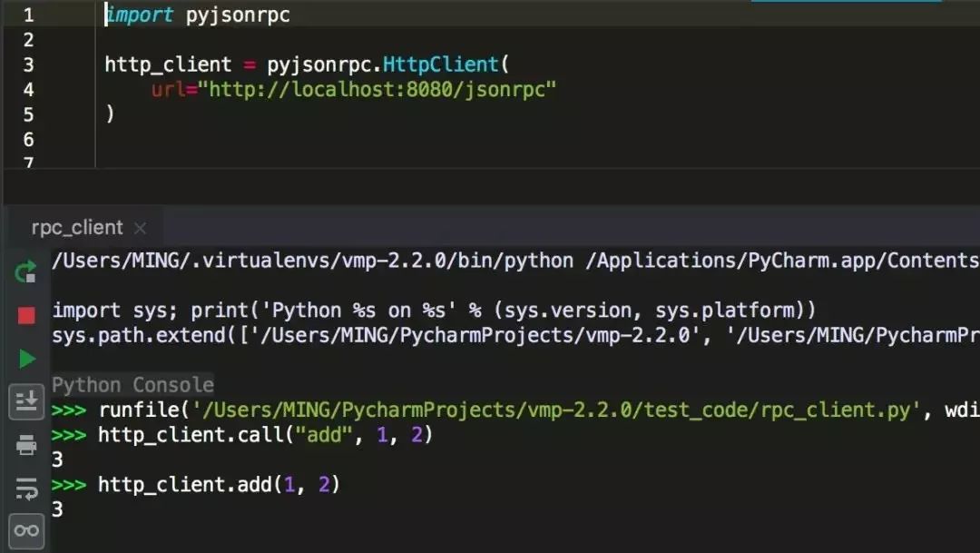Viewport: 980px width, 553px height.
Task: Click the http_client.call("add", 1, 2) line
Action: pyautogui.click(x=265, y=435)
